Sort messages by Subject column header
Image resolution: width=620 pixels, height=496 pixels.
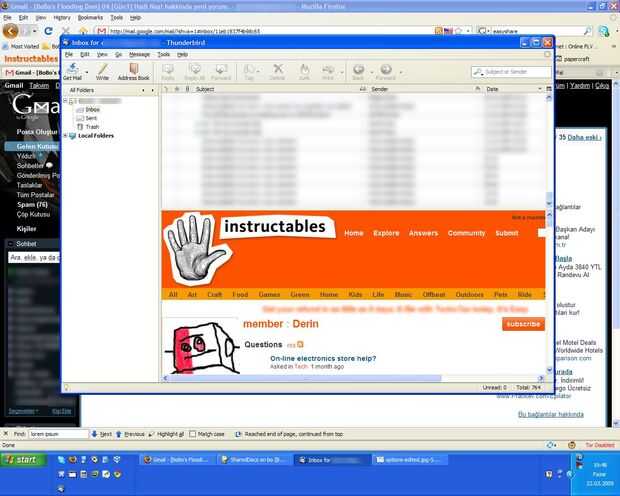(277, 89)
